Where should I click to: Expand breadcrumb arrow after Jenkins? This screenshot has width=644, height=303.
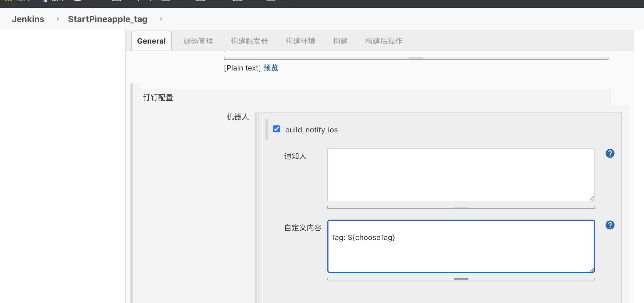[x=58, y=19]
